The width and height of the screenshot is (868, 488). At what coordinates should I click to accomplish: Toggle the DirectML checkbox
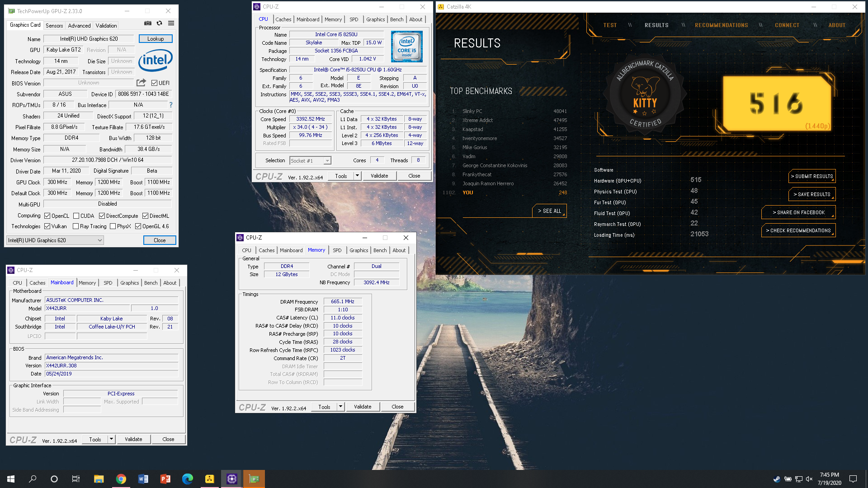point(145,216)
